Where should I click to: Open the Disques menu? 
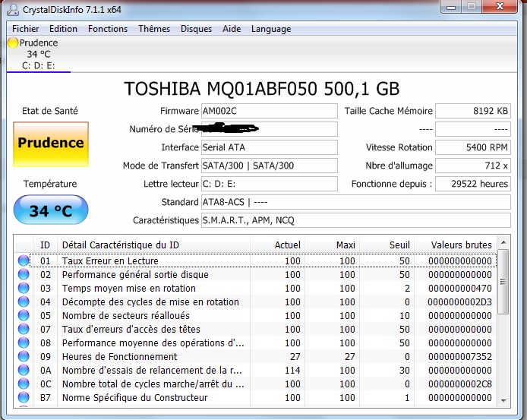coord(196,29)
